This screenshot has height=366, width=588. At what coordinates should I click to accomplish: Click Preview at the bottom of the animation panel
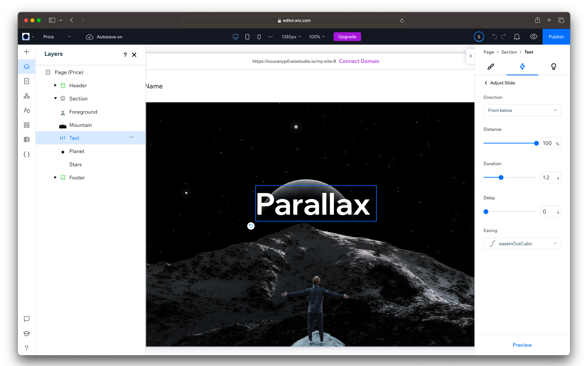pyautogui.click(x=522, y=345)
